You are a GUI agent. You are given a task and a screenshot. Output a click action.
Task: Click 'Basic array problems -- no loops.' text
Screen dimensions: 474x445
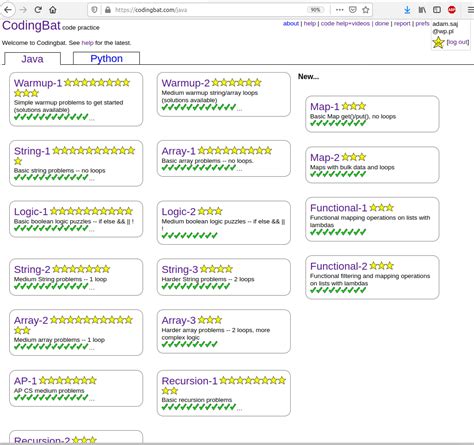[207, 161]
